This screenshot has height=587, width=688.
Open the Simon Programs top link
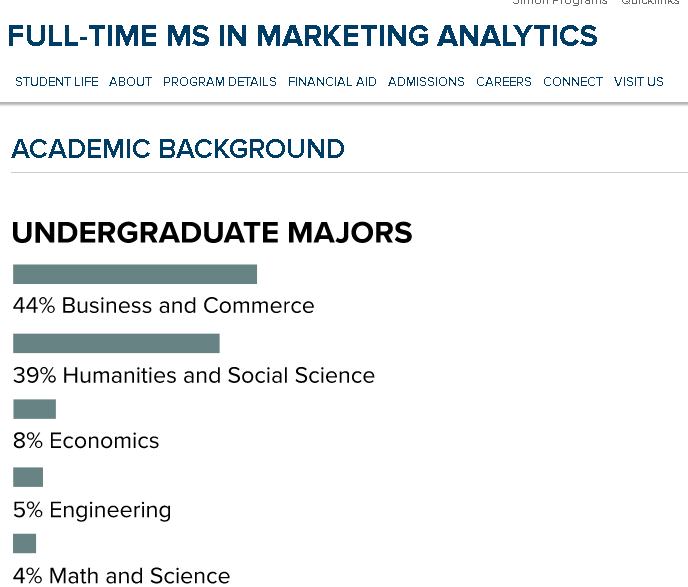[x=560, y=2]
